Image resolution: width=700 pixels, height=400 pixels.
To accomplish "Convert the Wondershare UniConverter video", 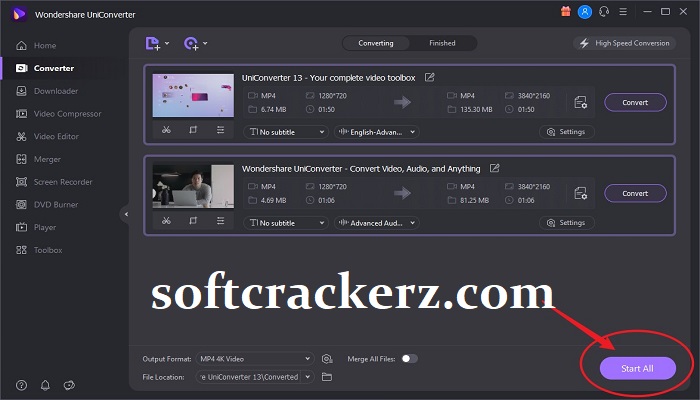I will click(x=635, y=193).
